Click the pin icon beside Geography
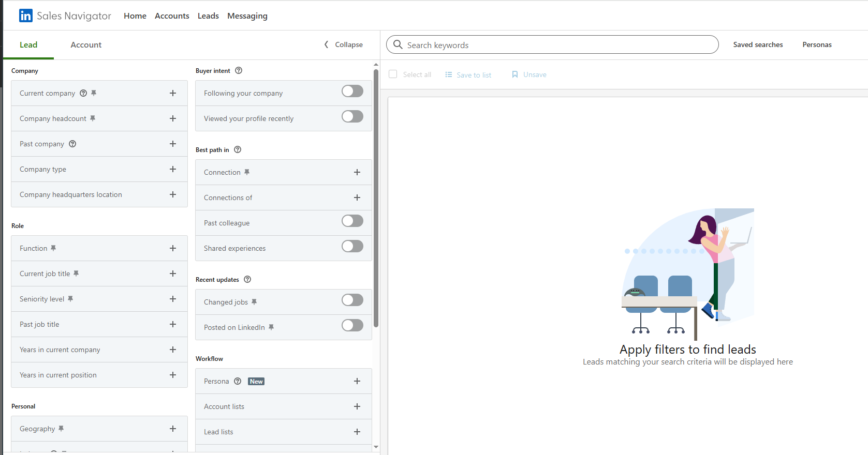Image resolution: width=868 pixels, height=455 pixels. pyautogui.click(x=61, y=429)
